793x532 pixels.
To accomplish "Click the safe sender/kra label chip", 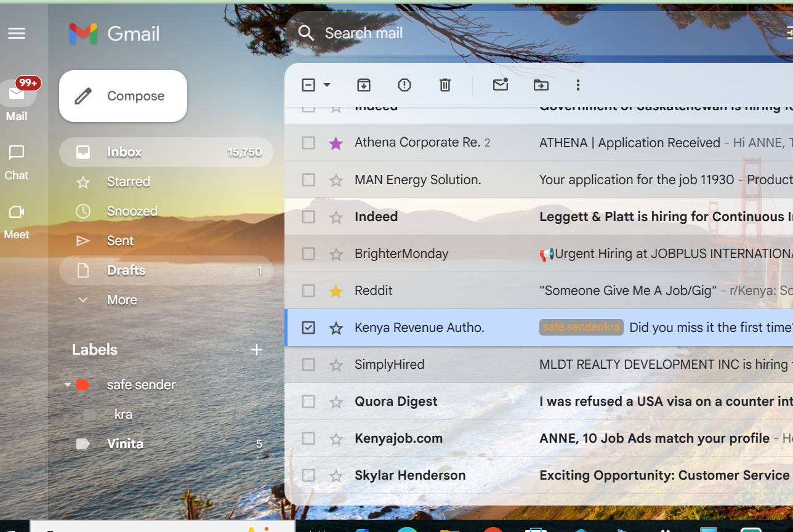I will click(x=581, y=328).
